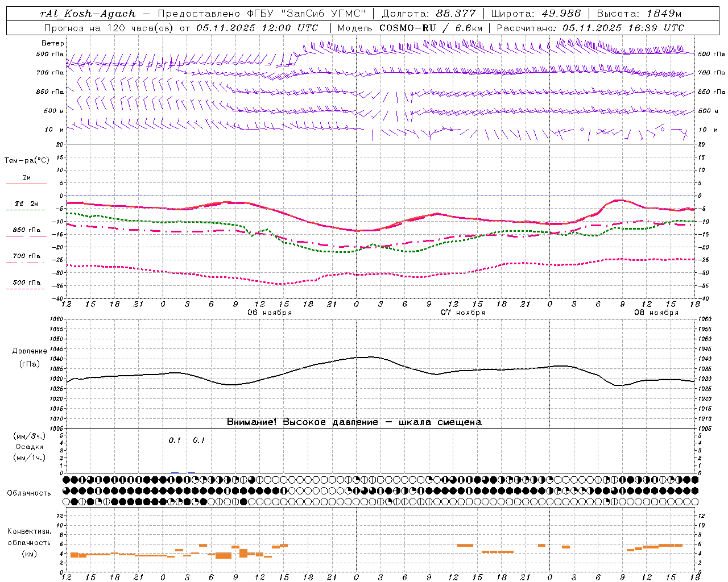The image size is (728, 582).
Task: Click the station title rAl_Kosh-Agach
Action: [88, 14]
